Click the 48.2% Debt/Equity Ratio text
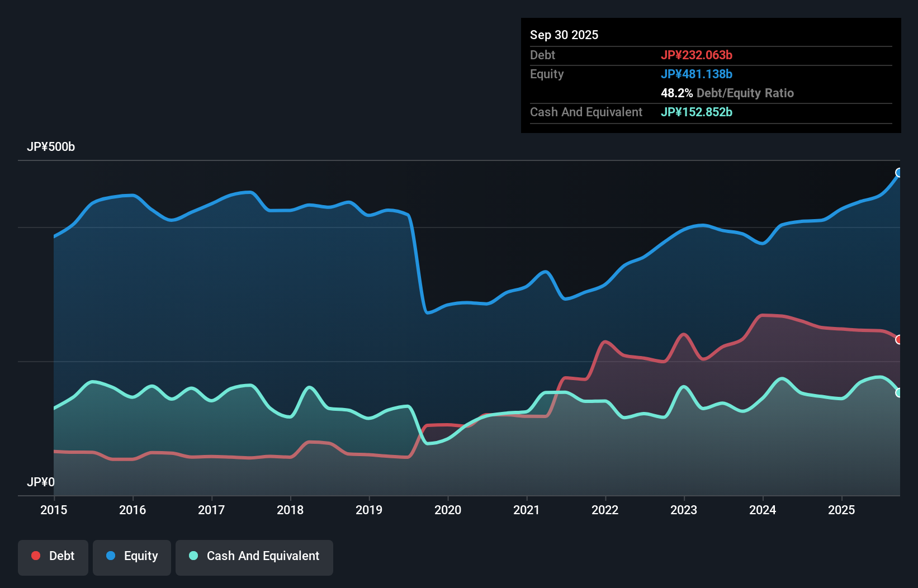 click(727, 93)
